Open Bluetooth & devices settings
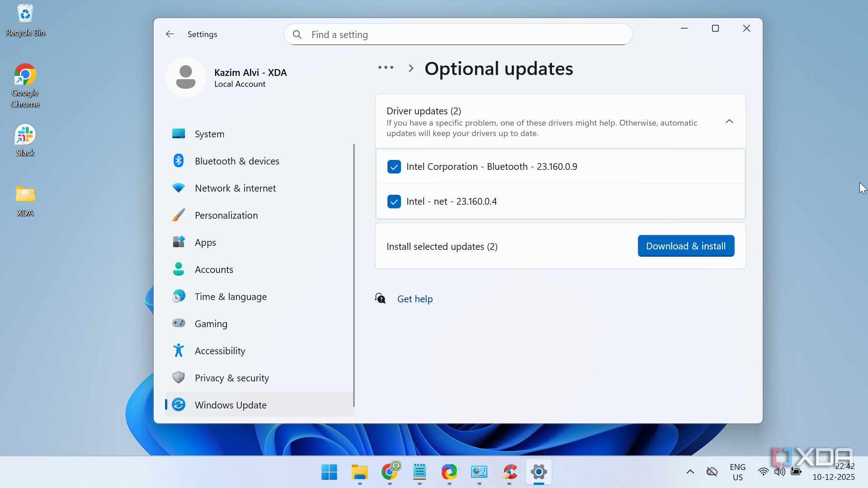Image resolution: width=868 pixels, height=488 pixels. 236,161
